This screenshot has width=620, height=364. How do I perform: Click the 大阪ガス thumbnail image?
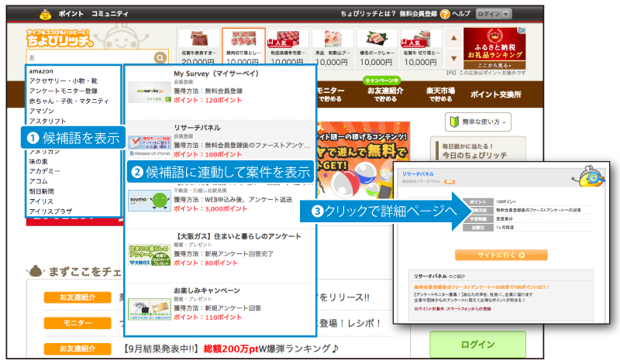tap(150, 255)
